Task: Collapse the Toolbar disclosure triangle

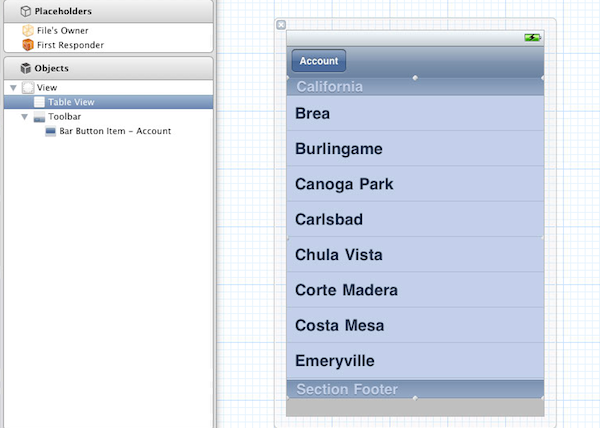Action: (x=24, y=117)
